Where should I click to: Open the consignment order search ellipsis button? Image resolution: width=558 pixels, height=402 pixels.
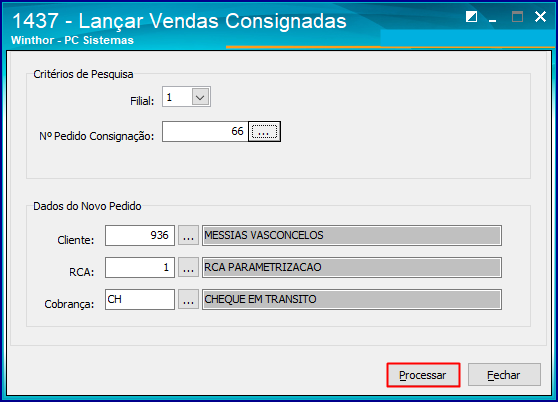click(264, 132)
